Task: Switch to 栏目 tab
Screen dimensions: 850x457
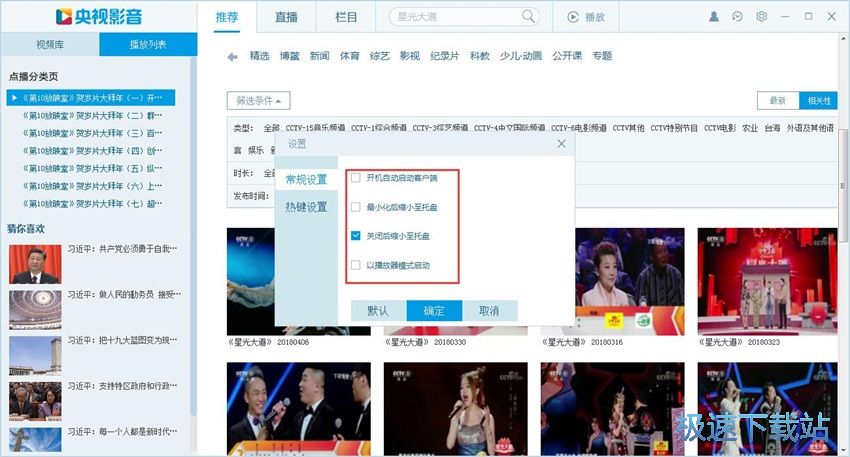Action: pyautogui.click(x=345, y=17)
